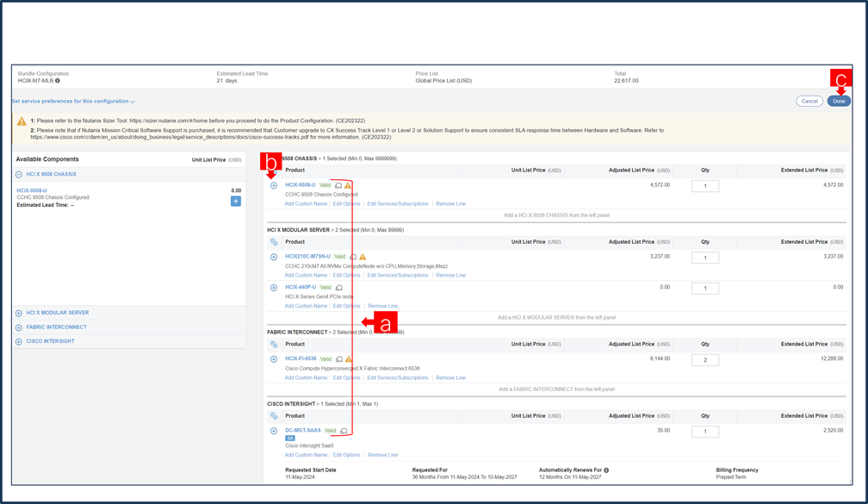This screenshot has width=868, height=504.
Task: Click the Global Price List (USD) text
Action: (444, 81)
